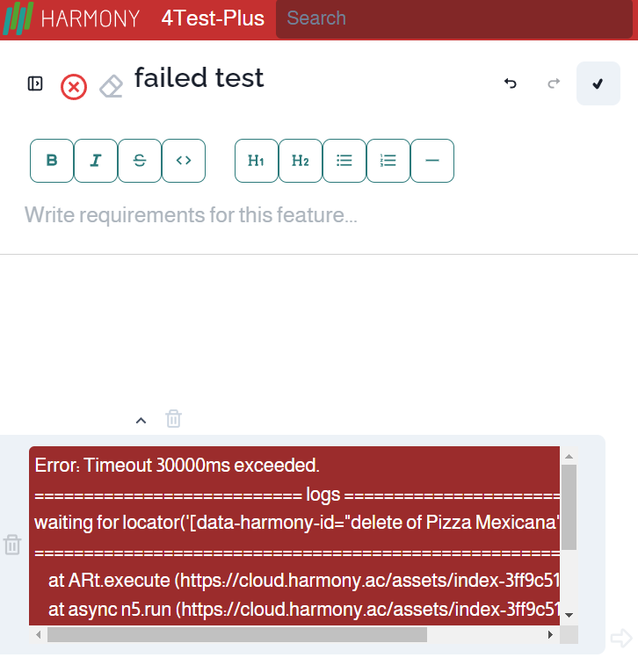The width and height of the screenshot is (638, 672).
Task: Apply Heading 1 style
Action: point(257,161)
